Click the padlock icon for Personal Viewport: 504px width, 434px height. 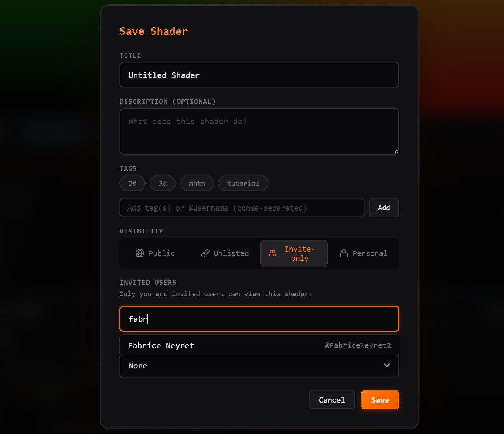click(x=344, y=253)
